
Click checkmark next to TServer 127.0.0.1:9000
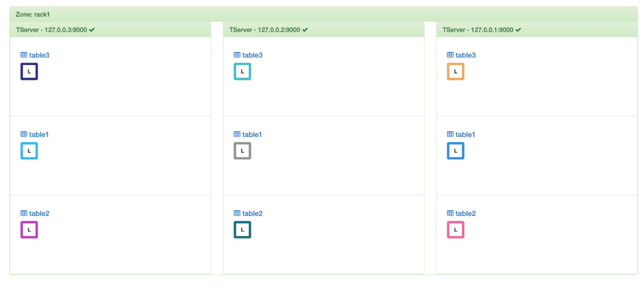[x=518, y=30]
